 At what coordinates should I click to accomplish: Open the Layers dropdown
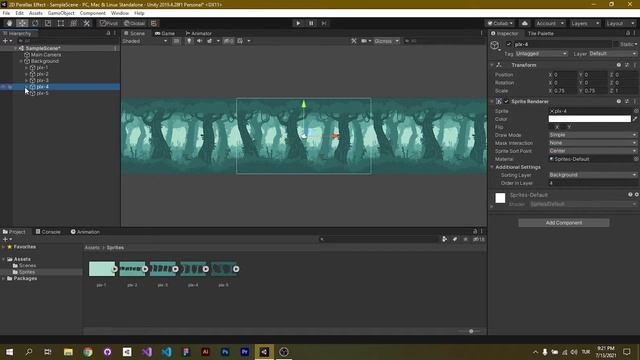coord(585,23)
